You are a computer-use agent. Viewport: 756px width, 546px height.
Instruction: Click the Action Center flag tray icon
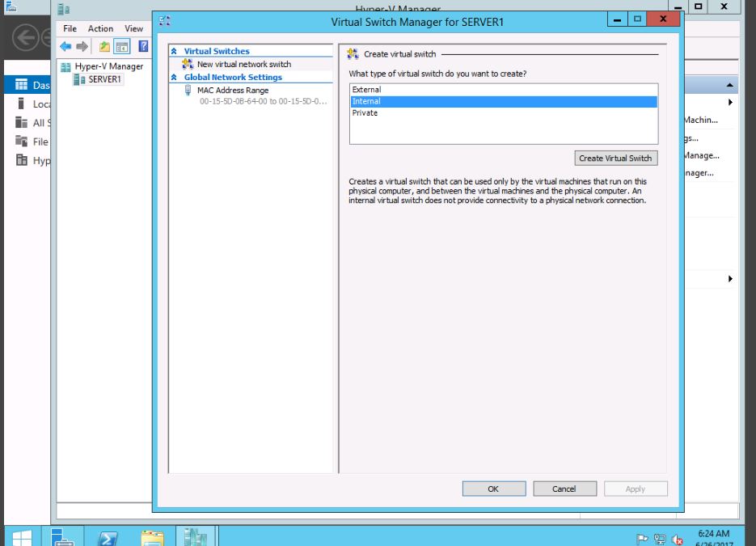pos(642,539)
